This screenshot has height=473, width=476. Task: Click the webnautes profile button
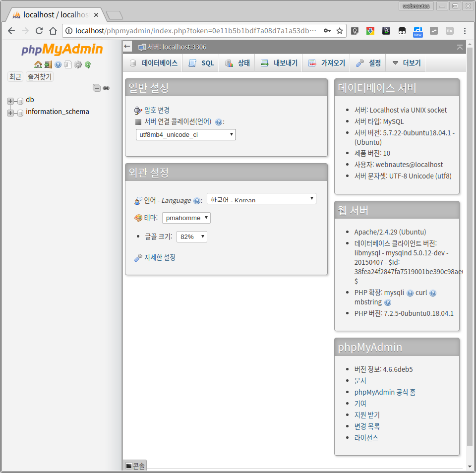(416, 6)
